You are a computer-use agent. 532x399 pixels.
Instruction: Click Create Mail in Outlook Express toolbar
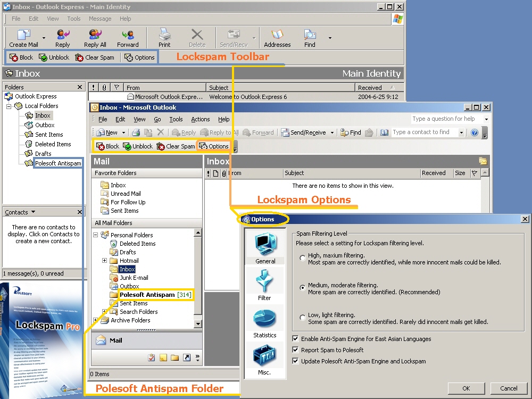click(23, 38)
